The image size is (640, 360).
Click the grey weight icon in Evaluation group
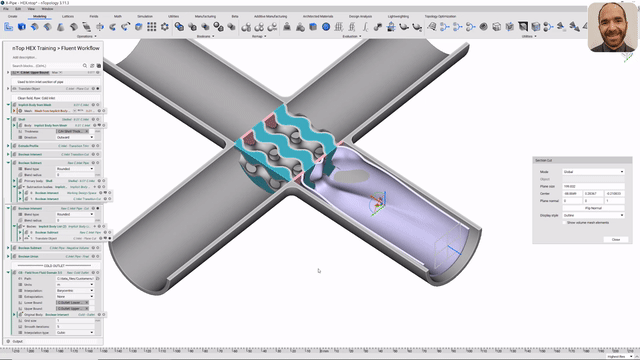point(287,27)
